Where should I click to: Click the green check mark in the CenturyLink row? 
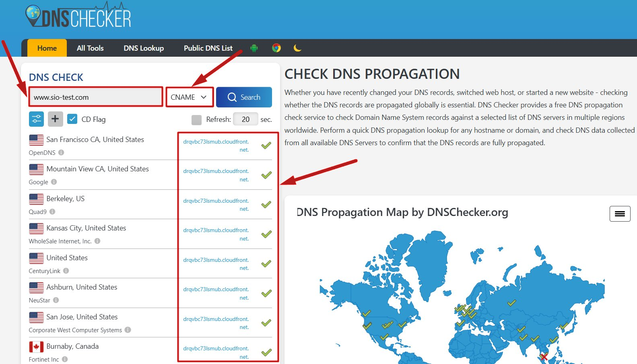click(x=266, y=264)
